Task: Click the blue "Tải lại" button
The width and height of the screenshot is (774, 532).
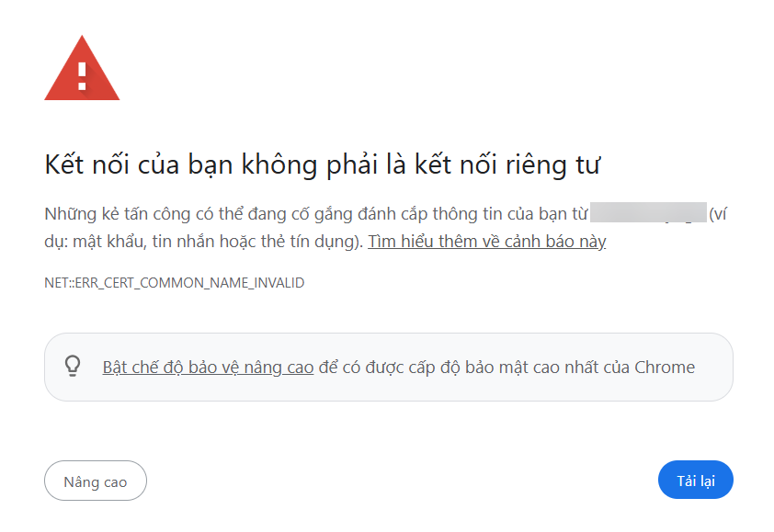Action: tap(695, 480)
